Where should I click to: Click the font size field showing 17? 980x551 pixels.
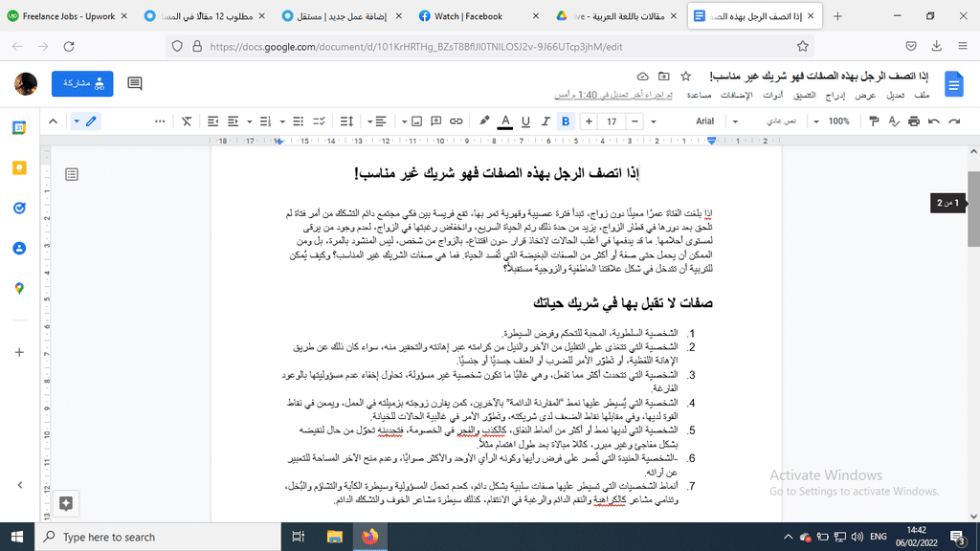(x=612, y=121)
